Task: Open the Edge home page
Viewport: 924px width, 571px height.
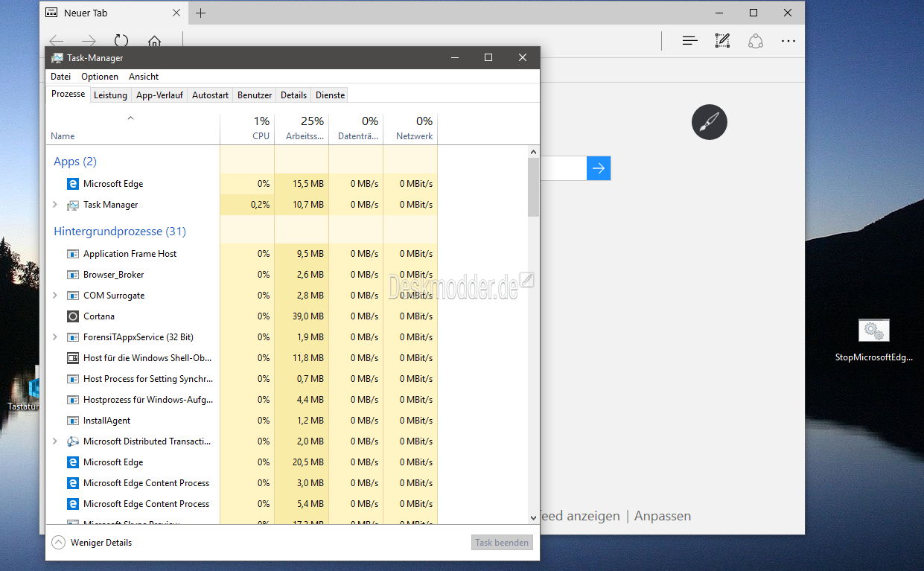Action: click(x=154, y=41)
